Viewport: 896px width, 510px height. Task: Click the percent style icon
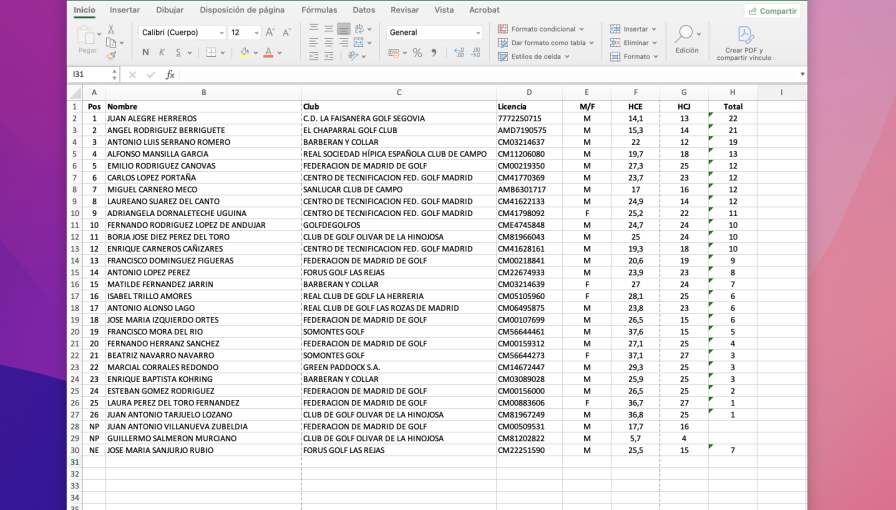coord(418,53)
